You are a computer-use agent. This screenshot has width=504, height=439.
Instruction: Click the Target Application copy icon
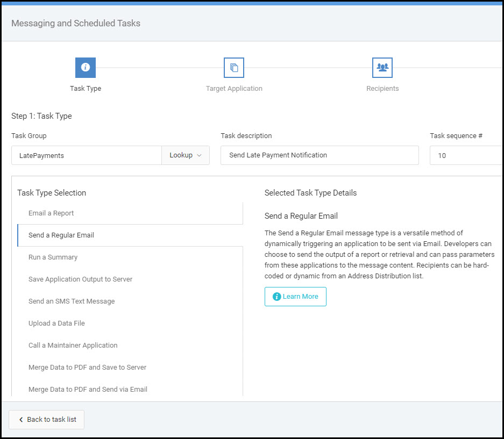[x=233, y=67]
